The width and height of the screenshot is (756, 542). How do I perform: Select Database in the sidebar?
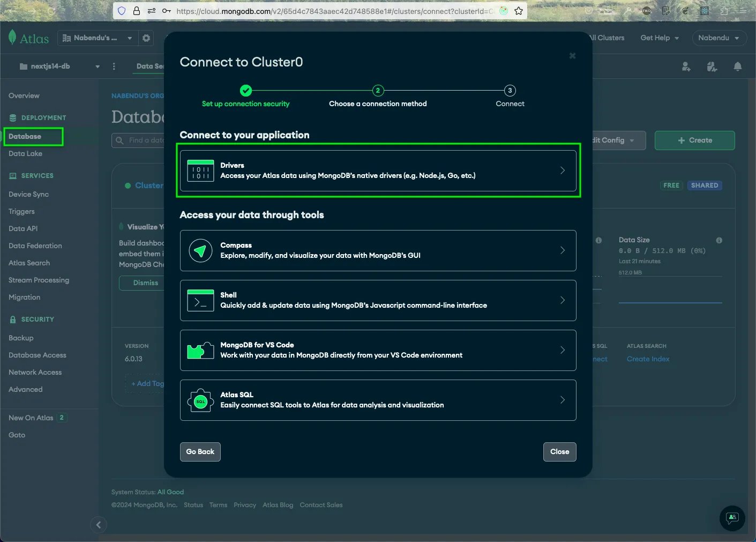(25, 136)
